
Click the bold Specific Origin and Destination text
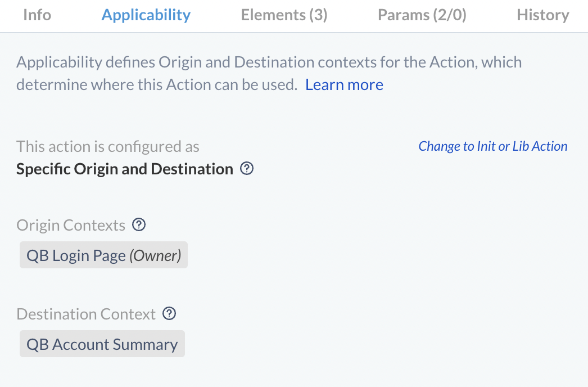(x=124, y=168)
